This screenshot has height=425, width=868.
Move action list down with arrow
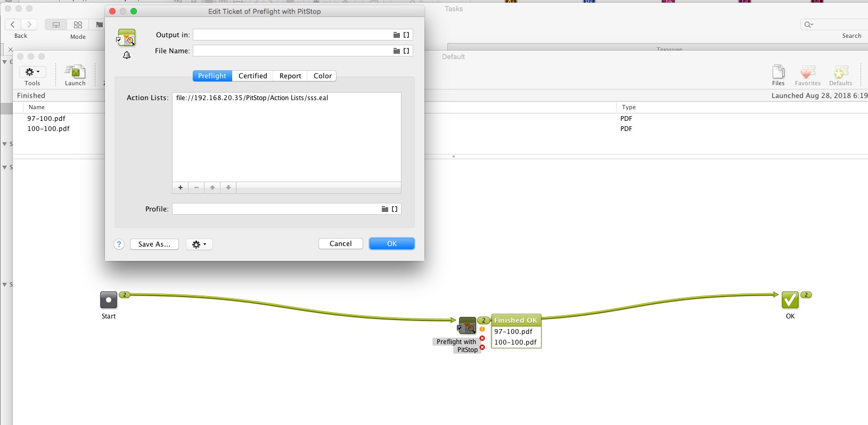pyautogui.click(x=228, y=187)
